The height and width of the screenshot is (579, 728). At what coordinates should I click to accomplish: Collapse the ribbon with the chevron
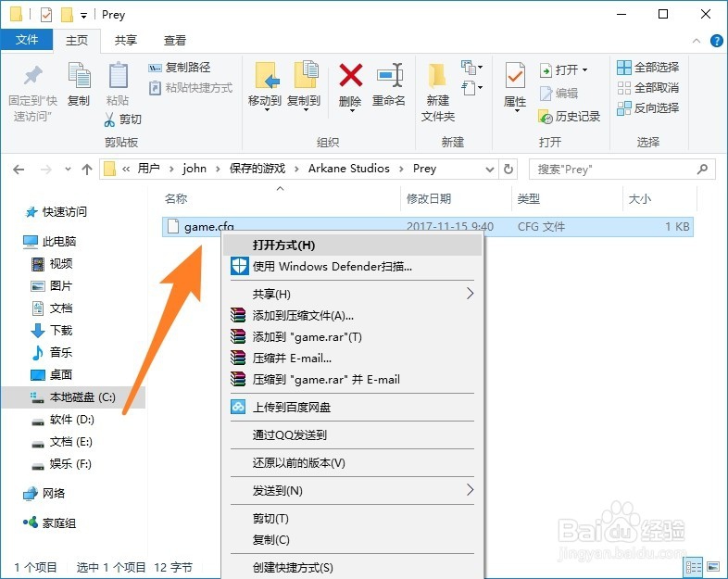point(696,41)
